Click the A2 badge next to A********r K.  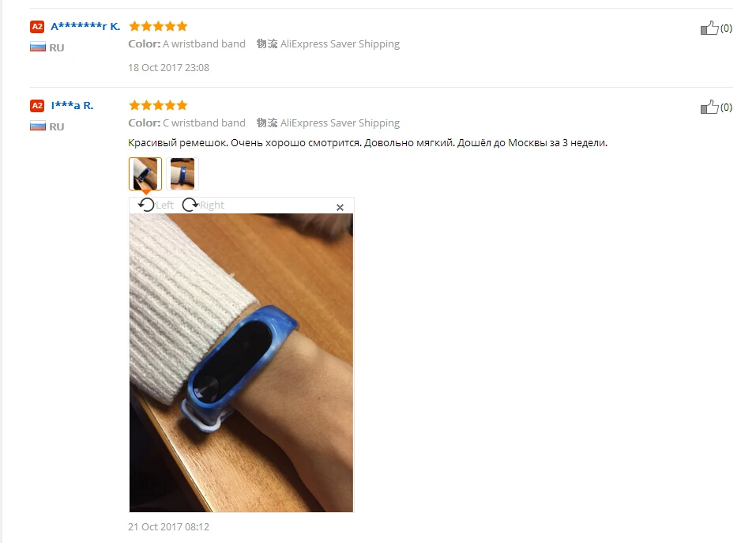click(x=37, y=27)
